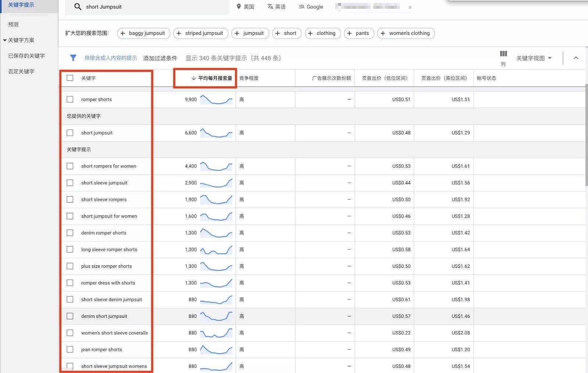The height and width of the screenshot is (373, 588).
Task: Switch to 预测 in the sidebar
Action: tap(13, 24)
